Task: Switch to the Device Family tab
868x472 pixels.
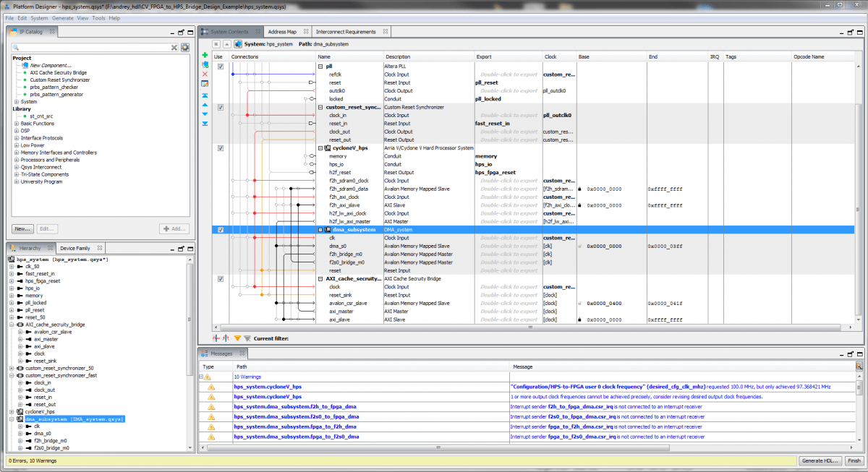Action: coord(75,248)
